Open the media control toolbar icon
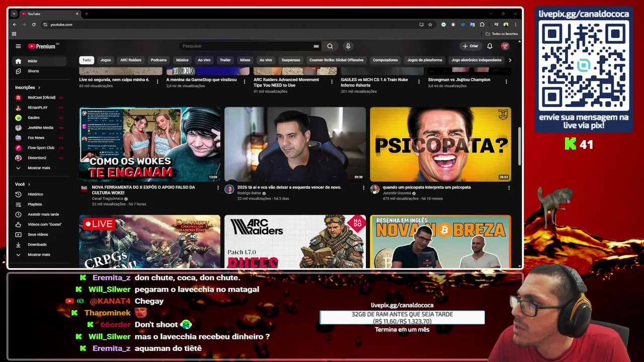Viewport: 644px width, 362px height. (496, 25)
